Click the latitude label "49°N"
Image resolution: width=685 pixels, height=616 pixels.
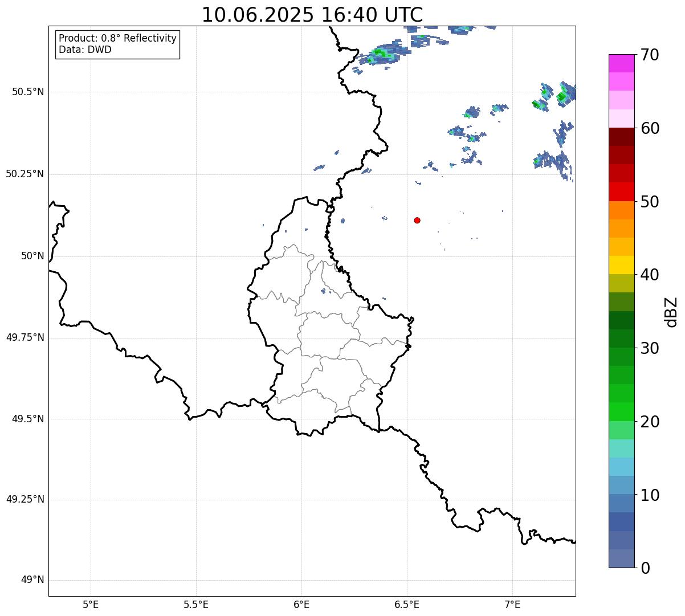pyautogui.click(x=32, y=580)
